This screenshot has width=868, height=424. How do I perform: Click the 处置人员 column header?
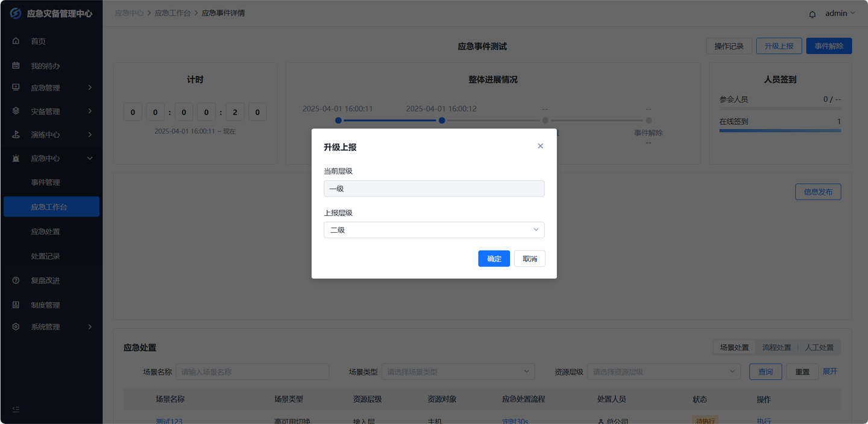click(x=611, y=399)
